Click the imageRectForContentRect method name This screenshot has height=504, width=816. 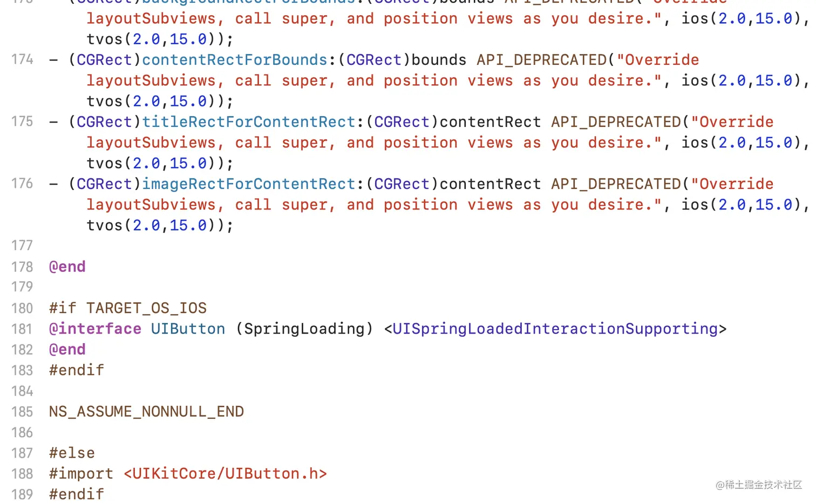pos(249,184)
